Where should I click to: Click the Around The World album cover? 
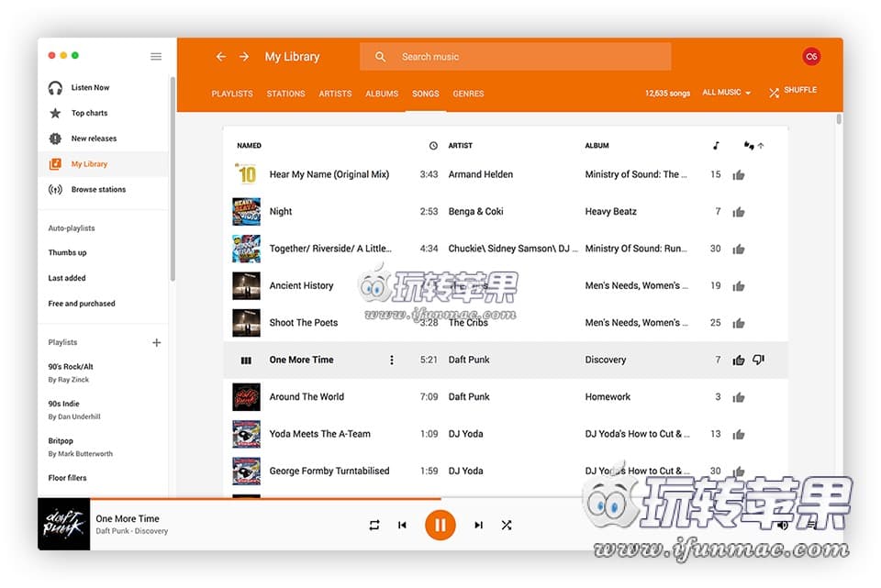(246, 397)
